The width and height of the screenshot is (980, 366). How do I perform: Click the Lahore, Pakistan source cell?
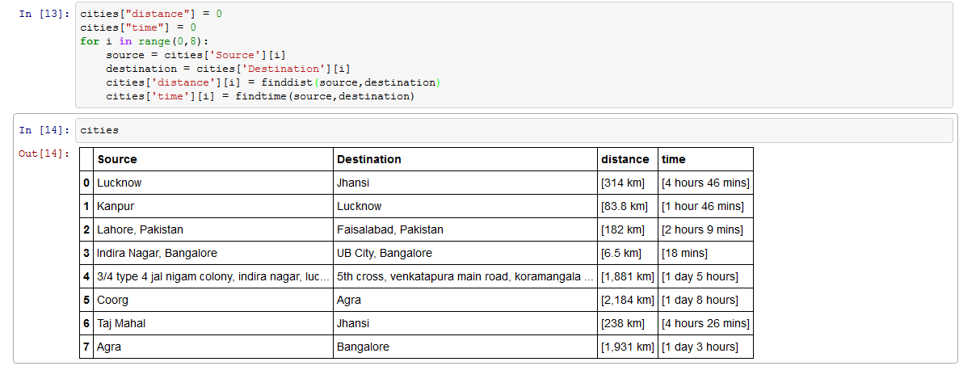click(140, 229)
